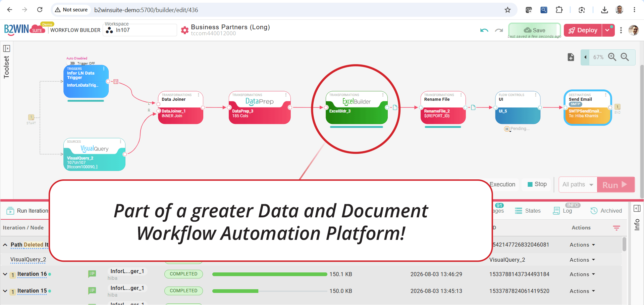Run the workflow
This screenshot has height=305, width=644.
tap(615, 185)
